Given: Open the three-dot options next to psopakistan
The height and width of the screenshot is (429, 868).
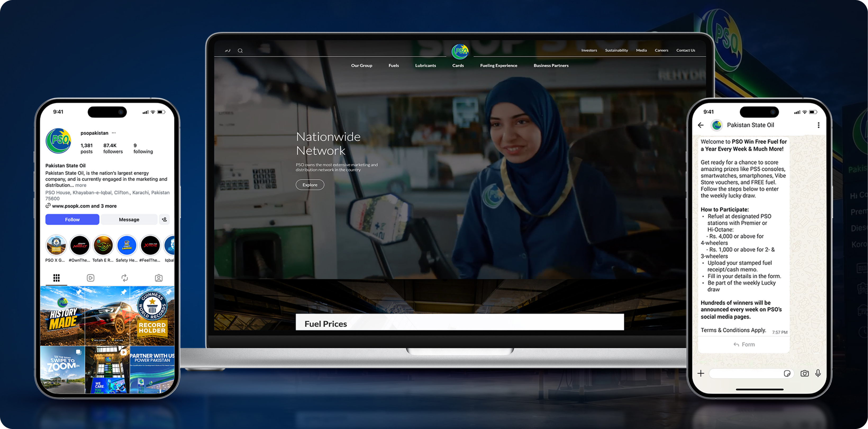Looking at the screenshot, I should pos(113,133).
